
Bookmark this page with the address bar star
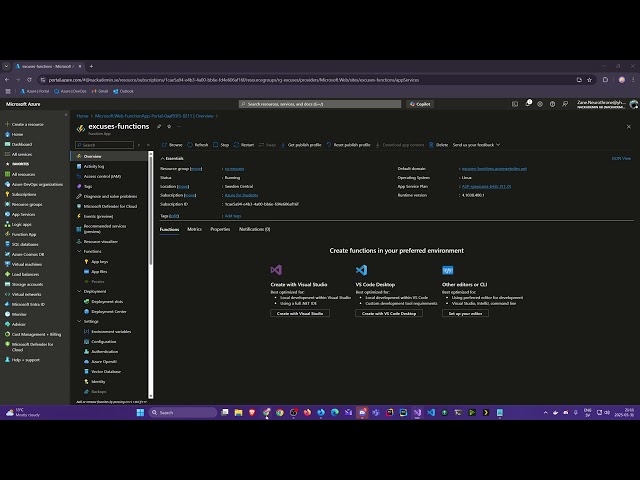click(589, 80)
